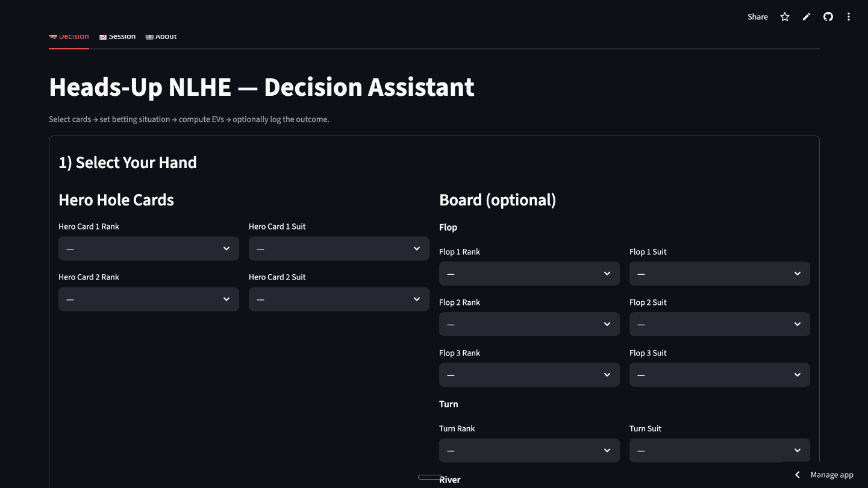This screenshot has height=488, width=868.
Task: Click the Manage app chevron icon
Action: [x=798, y=475]
